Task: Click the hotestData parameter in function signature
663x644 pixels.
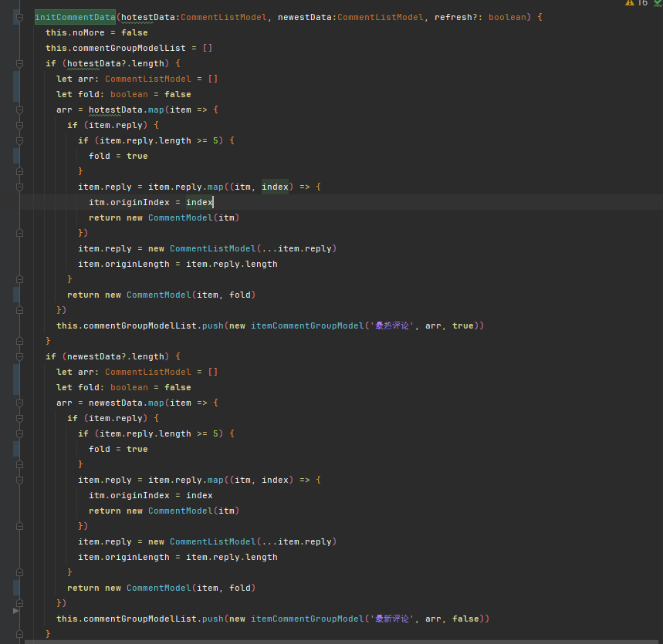Action: pyautogui.click(x=148, y=17)
